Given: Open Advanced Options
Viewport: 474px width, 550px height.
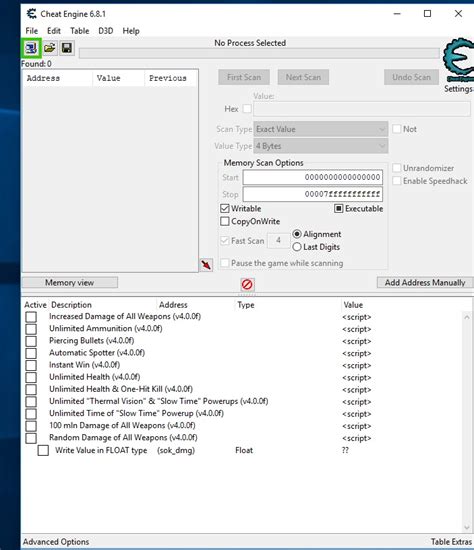Looking at the screenshot, I should click(x=56, y=542).
